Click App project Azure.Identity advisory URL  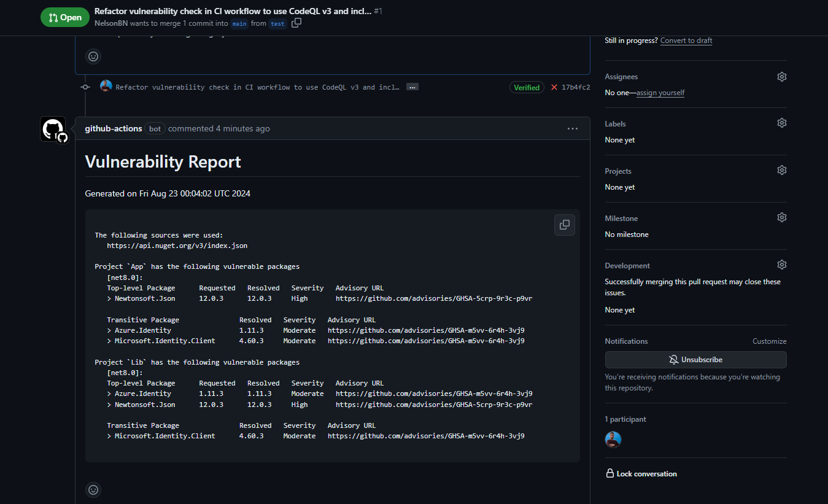point(426,330)
